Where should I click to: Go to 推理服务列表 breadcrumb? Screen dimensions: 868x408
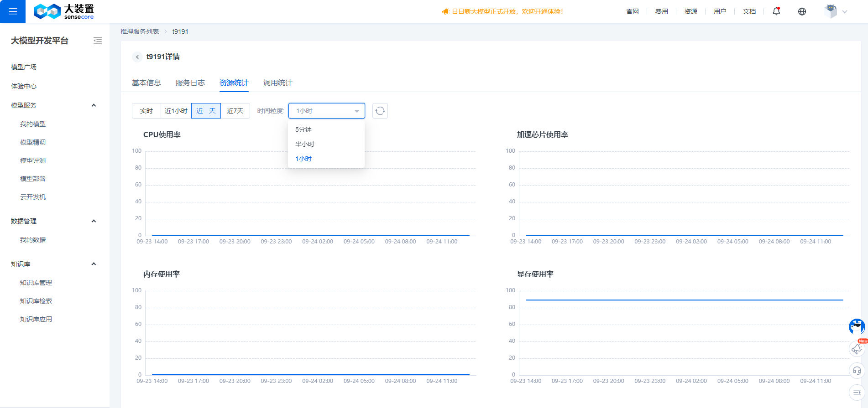[x=140, y=31]
